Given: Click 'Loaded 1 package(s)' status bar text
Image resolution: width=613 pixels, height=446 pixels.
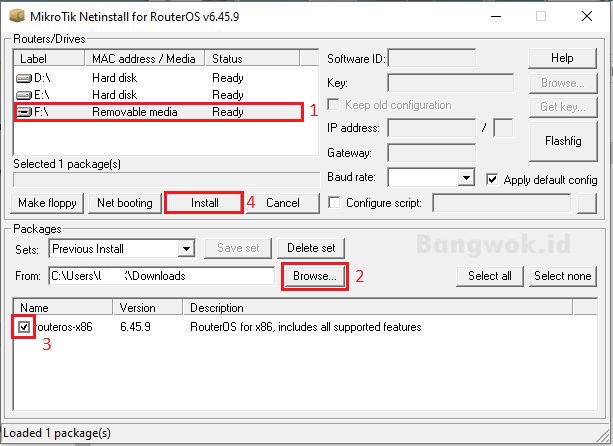Looking at the screenshot, I should [57, 433].
